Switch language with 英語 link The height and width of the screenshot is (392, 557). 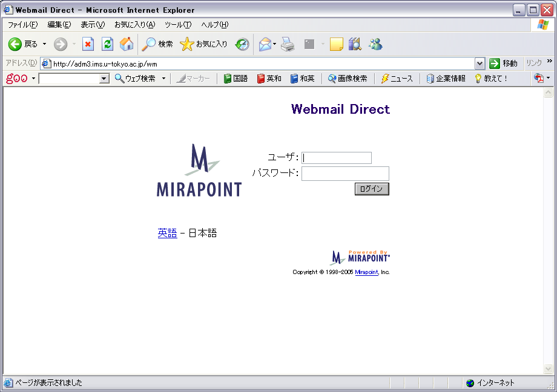[x=167, y=233]
